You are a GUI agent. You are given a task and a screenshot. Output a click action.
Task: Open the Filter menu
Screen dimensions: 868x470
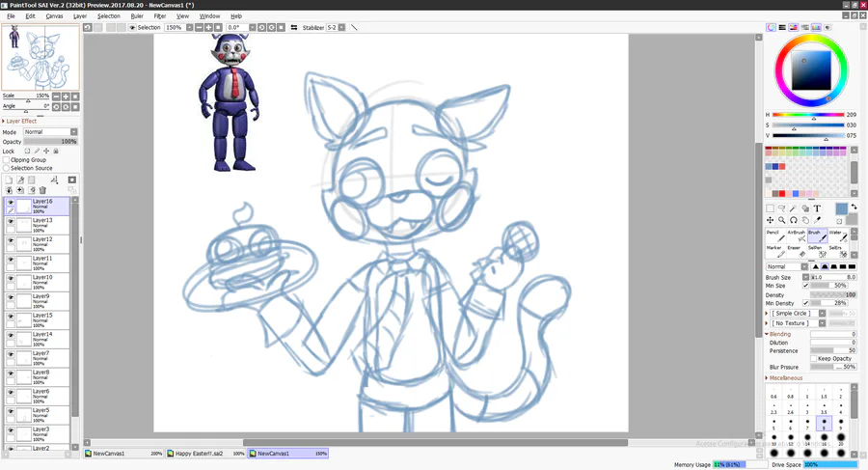click(x=160, y=16)
